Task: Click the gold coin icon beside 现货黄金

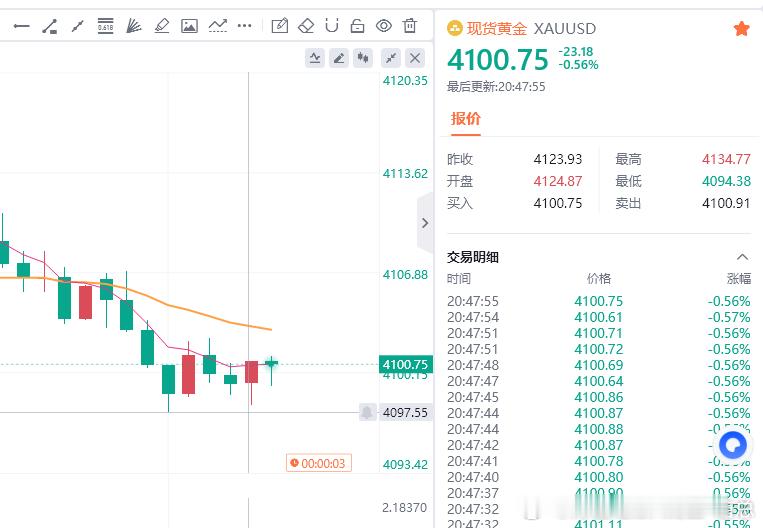Action: click(454, 28)
